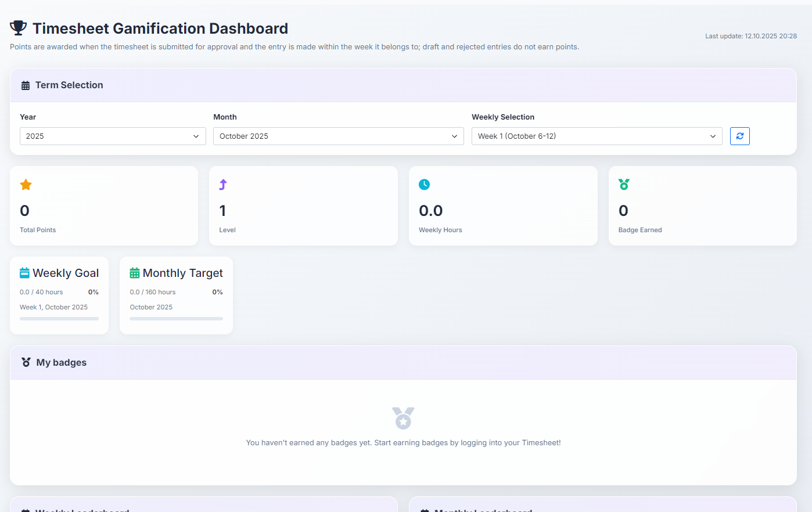Open the Year dropdown

[113, 136]
